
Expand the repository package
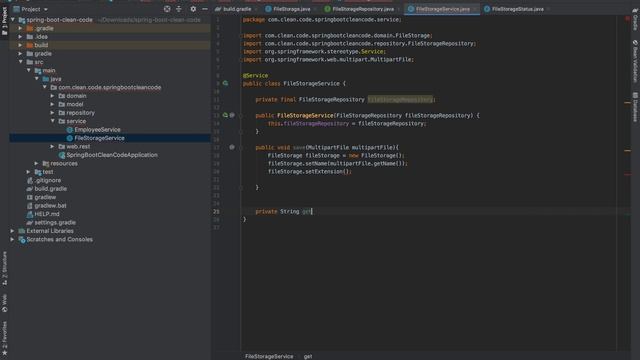coord(52,113)
